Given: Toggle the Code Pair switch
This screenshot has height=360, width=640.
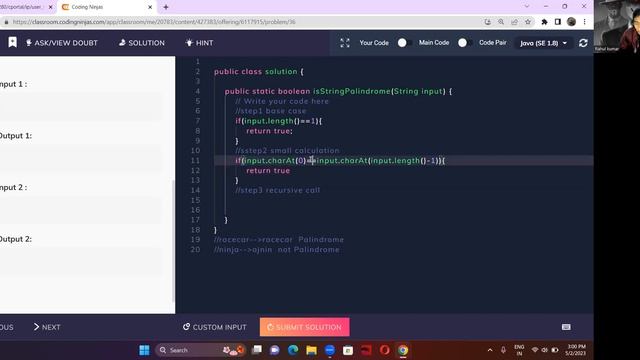Looking at the screenshot, I should (465, 43).
